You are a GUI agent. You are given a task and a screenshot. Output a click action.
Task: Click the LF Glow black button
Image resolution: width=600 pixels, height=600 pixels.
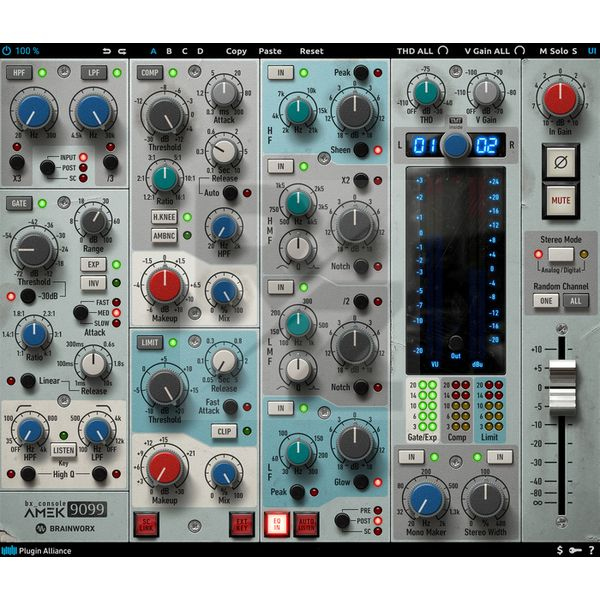click(361, 482)
